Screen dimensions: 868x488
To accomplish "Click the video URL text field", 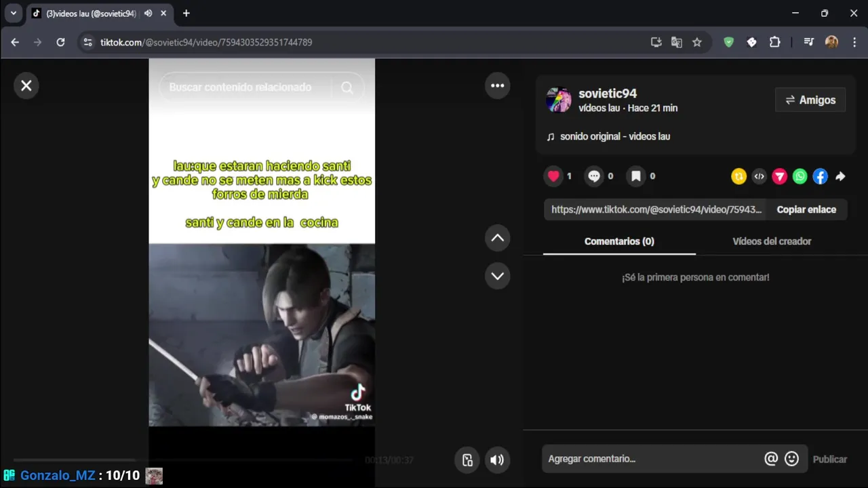I will (656, 209).
